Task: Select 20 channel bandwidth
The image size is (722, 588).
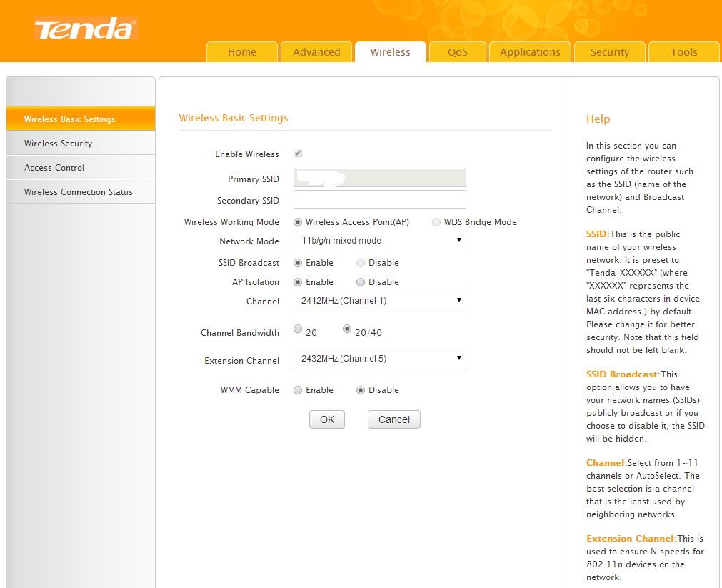Action: pyautogui.click(x=298, y=329)
